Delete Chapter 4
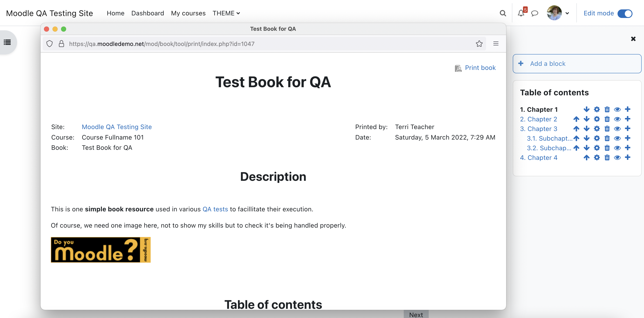The image size is (644, 318). pyautogui.click(x=607, y=158)
